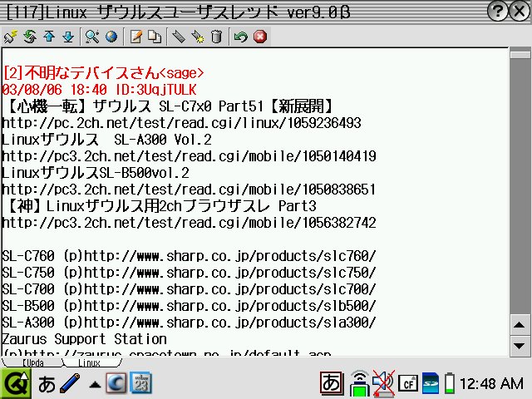Switch to the Linux tab
The height and width of the screenshot is (399, 532).
(x=89, y=362)
